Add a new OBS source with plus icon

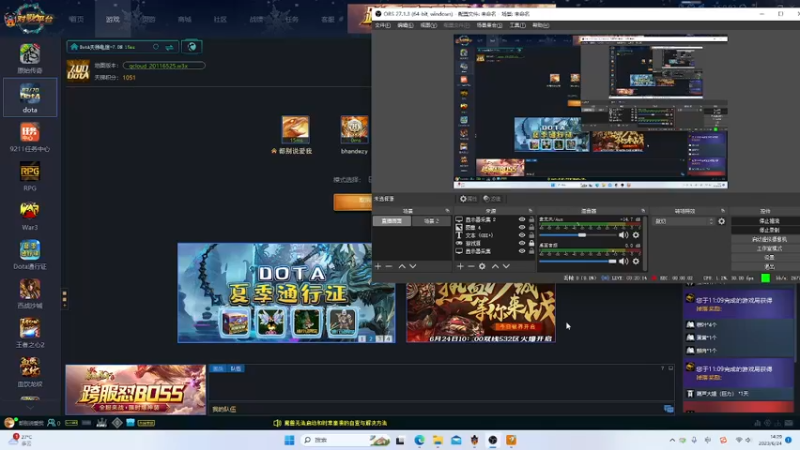pos(460,266)
